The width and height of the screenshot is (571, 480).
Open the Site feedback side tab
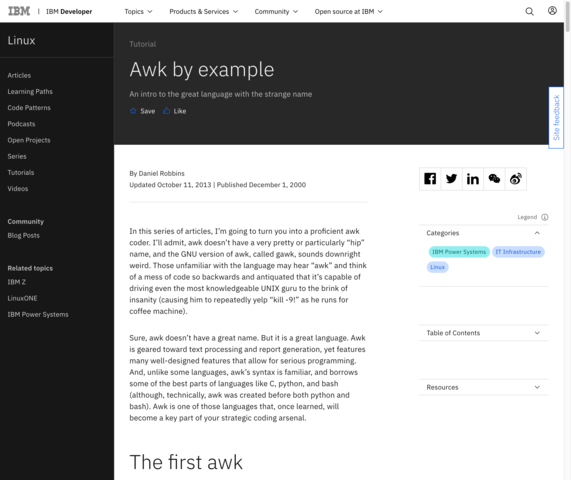556,118
